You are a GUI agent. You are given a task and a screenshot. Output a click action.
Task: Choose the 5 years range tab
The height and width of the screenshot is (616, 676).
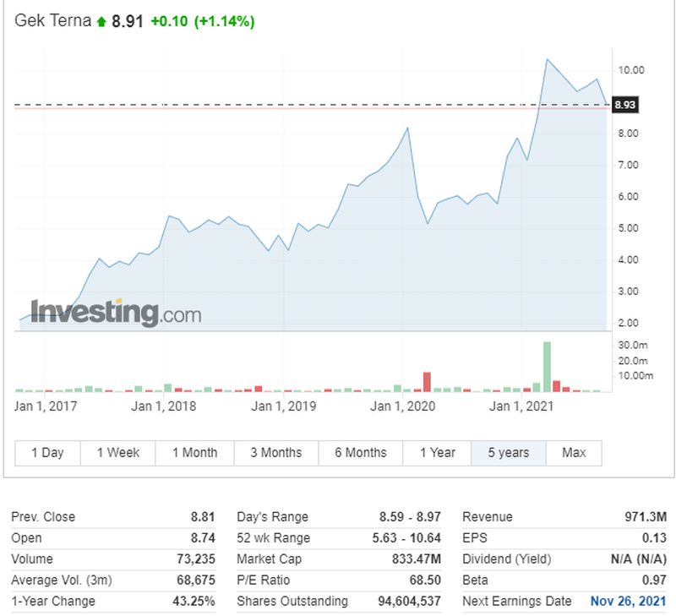click(509, 453)
